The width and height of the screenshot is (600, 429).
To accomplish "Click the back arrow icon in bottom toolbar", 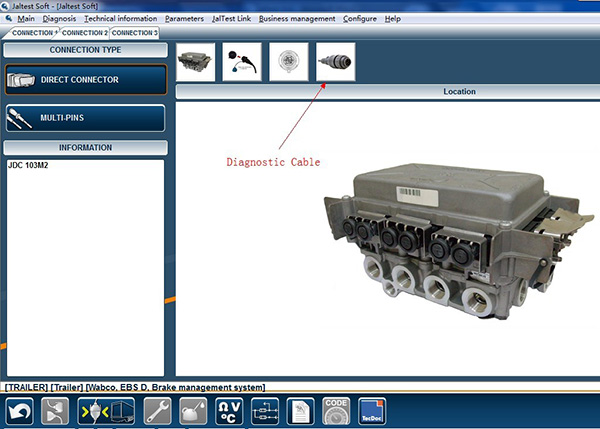I will [20, 411].
